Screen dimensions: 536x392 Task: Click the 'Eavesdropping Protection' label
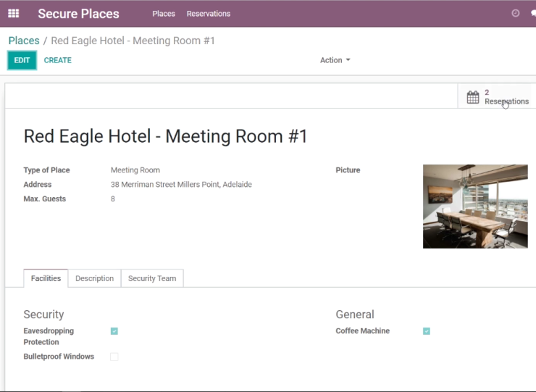click(x=49, y=337)
